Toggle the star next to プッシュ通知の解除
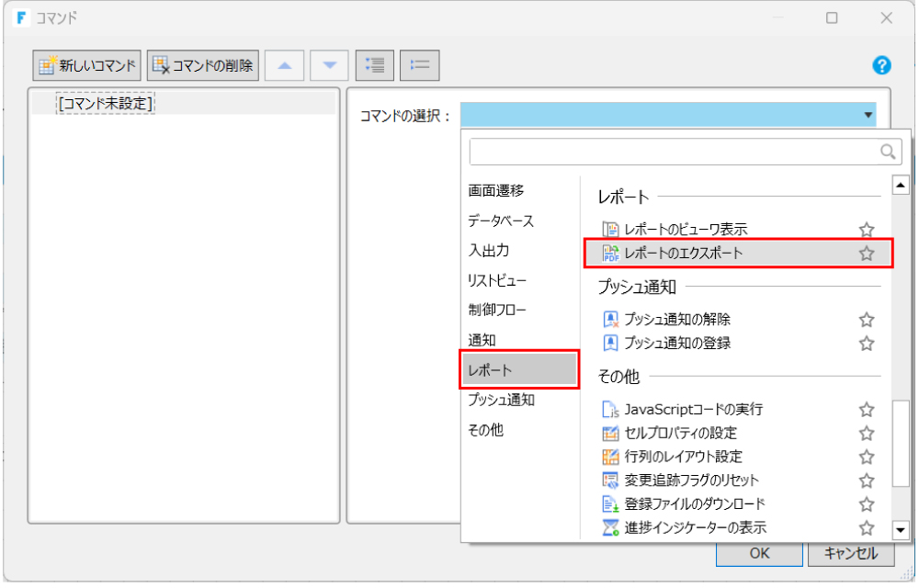The image size is (919, 588). 866,320
